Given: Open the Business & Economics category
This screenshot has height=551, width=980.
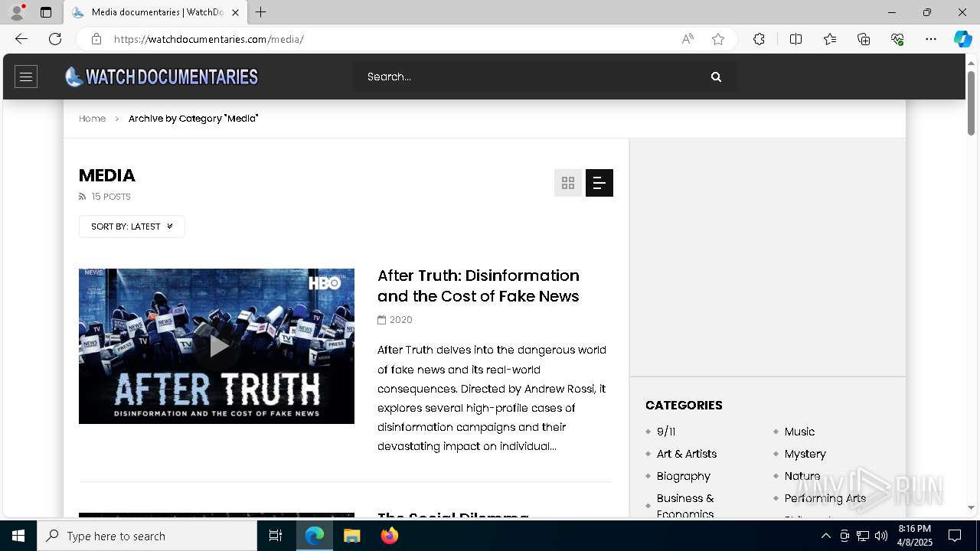Looking at the screenshot, I should click(x=685, y=506).
